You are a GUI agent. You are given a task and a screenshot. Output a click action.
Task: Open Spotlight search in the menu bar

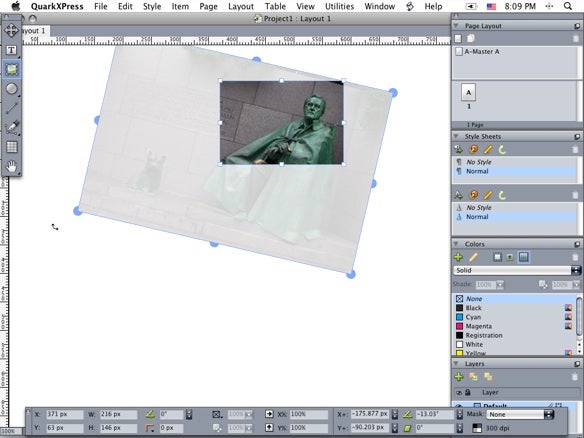point(568,6)
